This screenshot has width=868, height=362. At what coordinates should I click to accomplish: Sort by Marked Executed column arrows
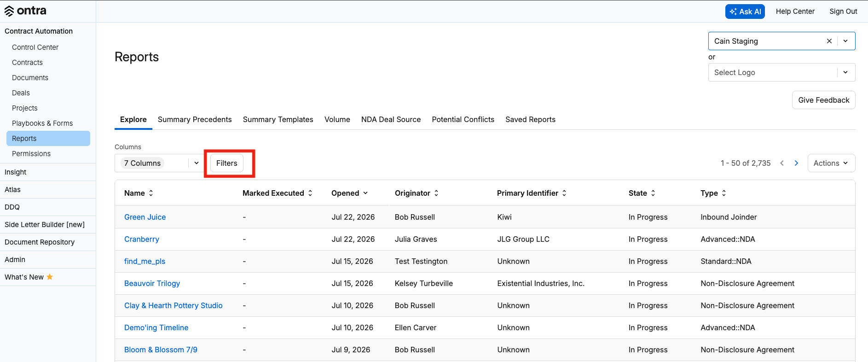click(x=310, y=193)
